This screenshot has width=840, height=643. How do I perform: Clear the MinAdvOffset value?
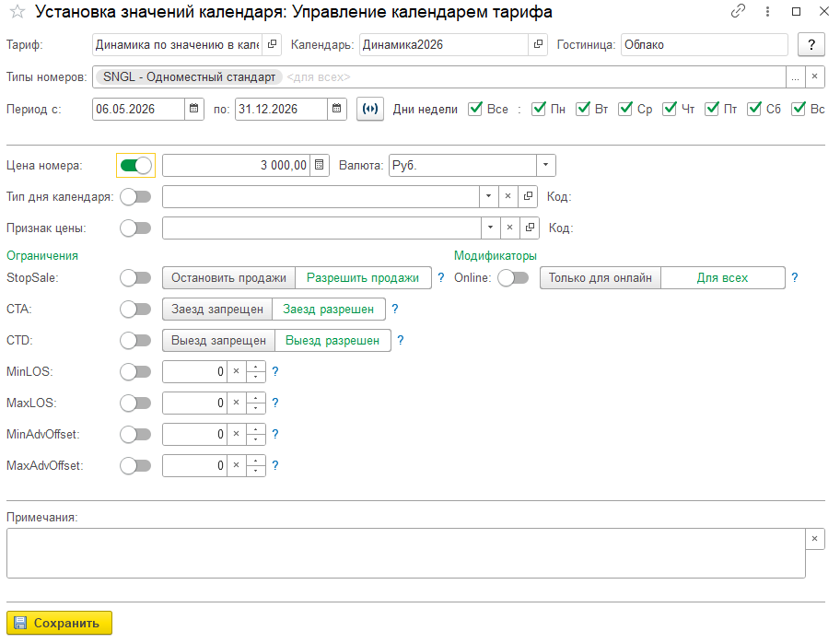[x=236, y=434]
